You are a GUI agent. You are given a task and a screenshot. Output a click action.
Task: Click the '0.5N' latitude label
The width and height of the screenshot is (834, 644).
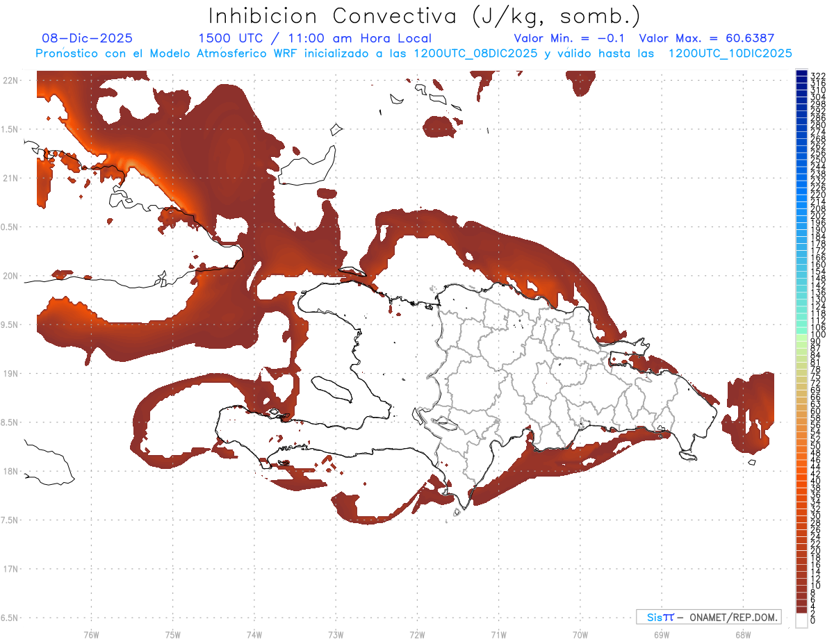pyautogui.click(x=10, y=227)
